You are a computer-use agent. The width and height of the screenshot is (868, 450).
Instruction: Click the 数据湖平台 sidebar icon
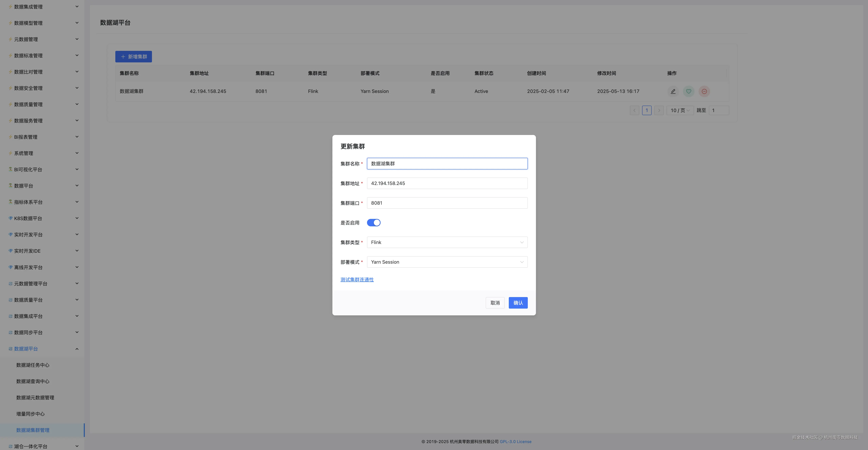pos(11,349)
